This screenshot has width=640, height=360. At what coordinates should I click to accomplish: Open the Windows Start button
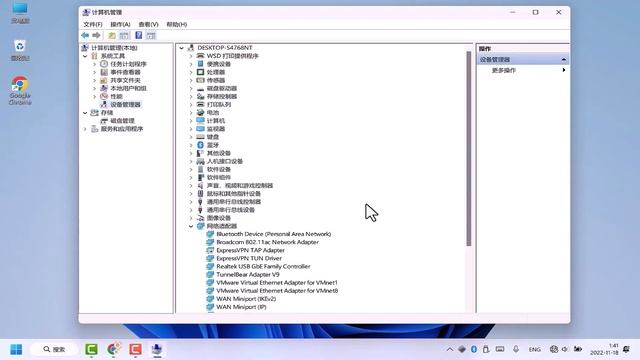point(16,349)
